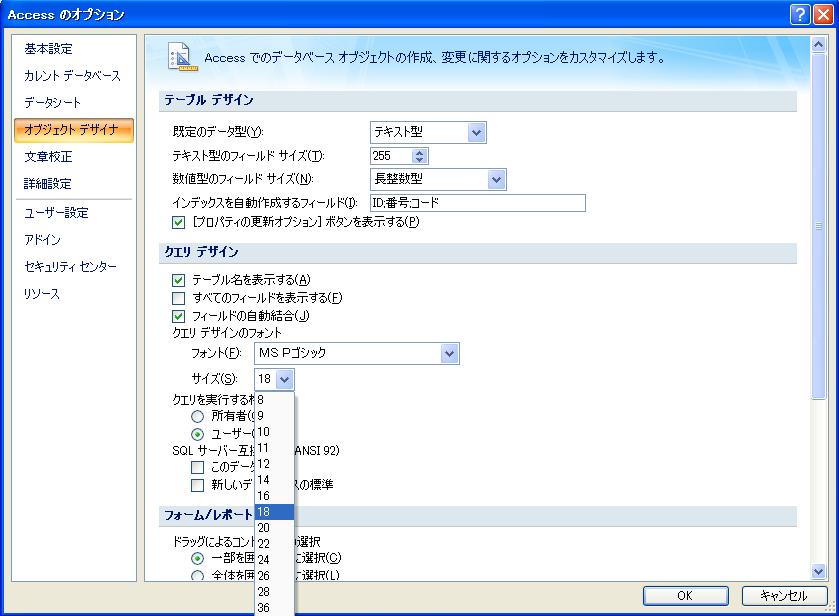Choose font size 9 from the list
Screen dimensions: 839x616
coord(274,416)
